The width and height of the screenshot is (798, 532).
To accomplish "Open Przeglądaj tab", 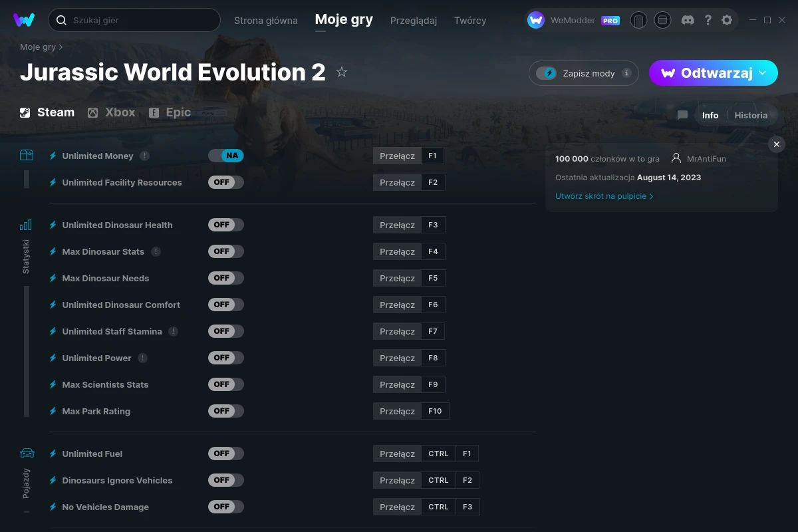I will [414, 21].
